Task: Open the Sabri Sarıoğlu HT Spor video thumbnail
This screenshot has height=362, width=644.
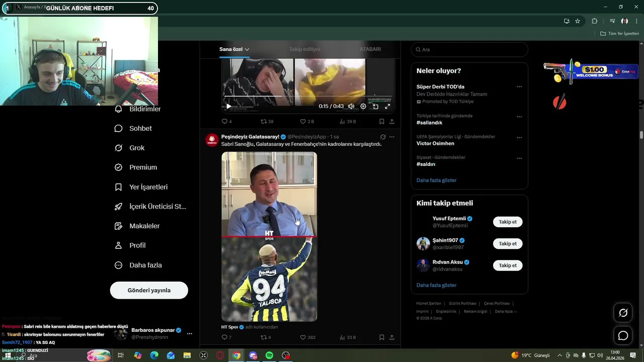Action: [x=269, y=236]
